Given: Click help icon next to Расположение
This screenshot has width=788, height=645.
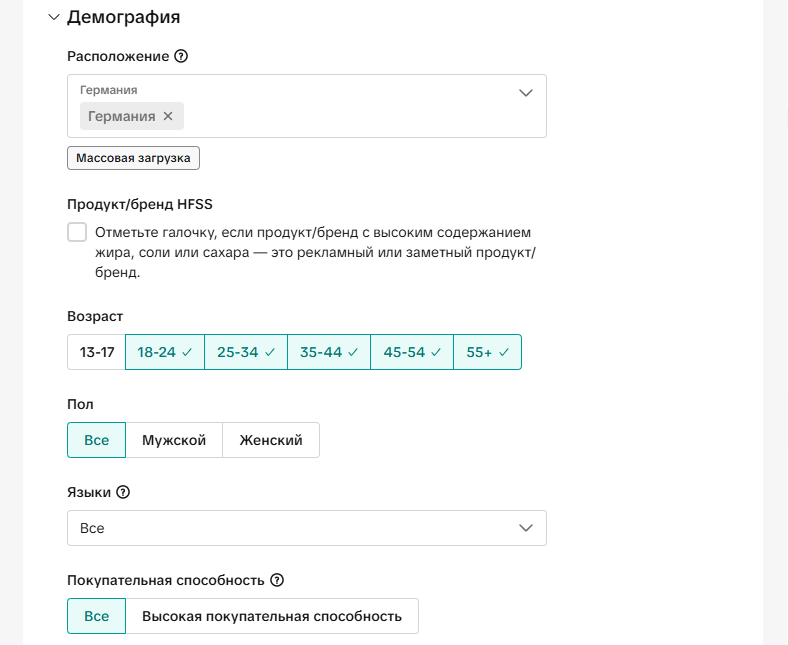Looking at the screenshot, I should click(181, 56).
